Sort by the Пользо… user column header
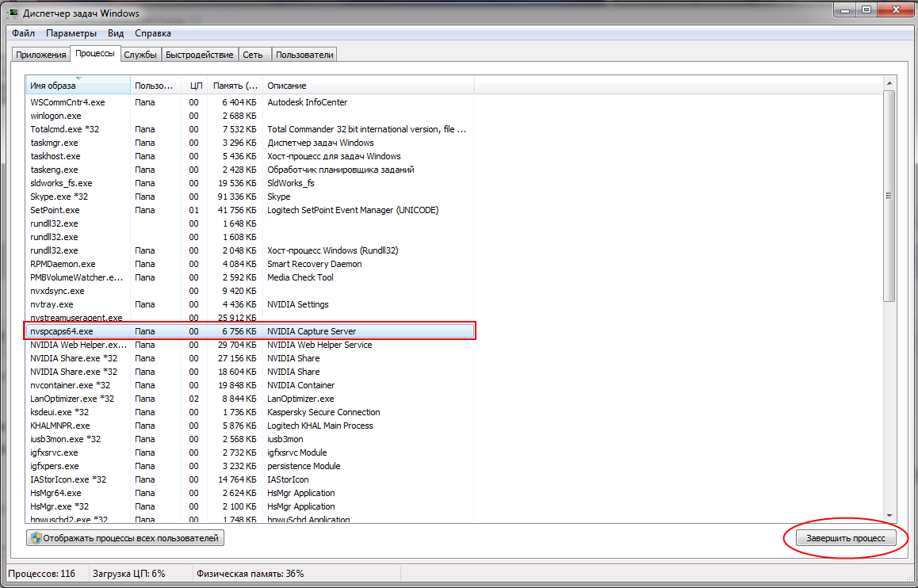 pyautogui.click(x=155, y=86)
